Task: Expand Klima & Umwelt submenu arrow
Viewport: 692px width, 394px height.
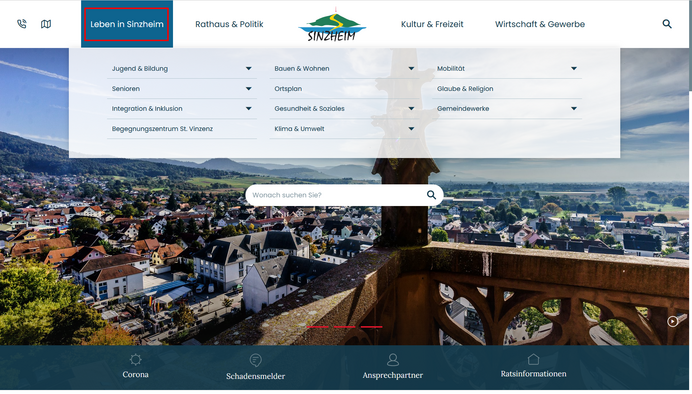Action: [x=411, y=129]
